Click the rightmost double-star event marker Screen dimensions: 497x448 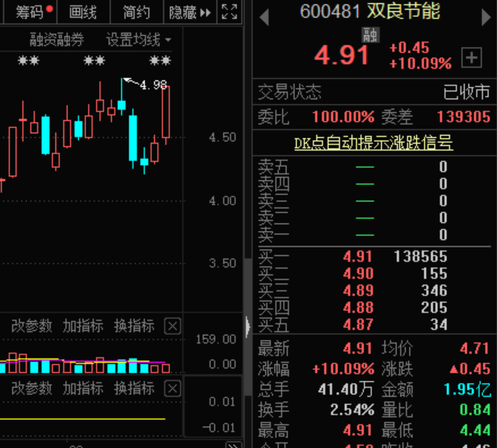pyautogui.click(x=160, y=61)
